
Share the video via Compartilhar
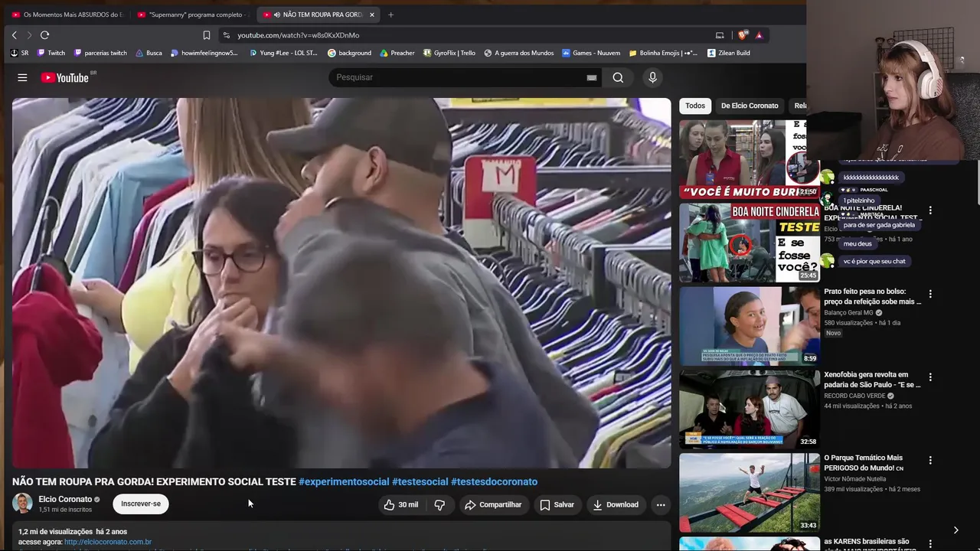(x=493, y=504)
